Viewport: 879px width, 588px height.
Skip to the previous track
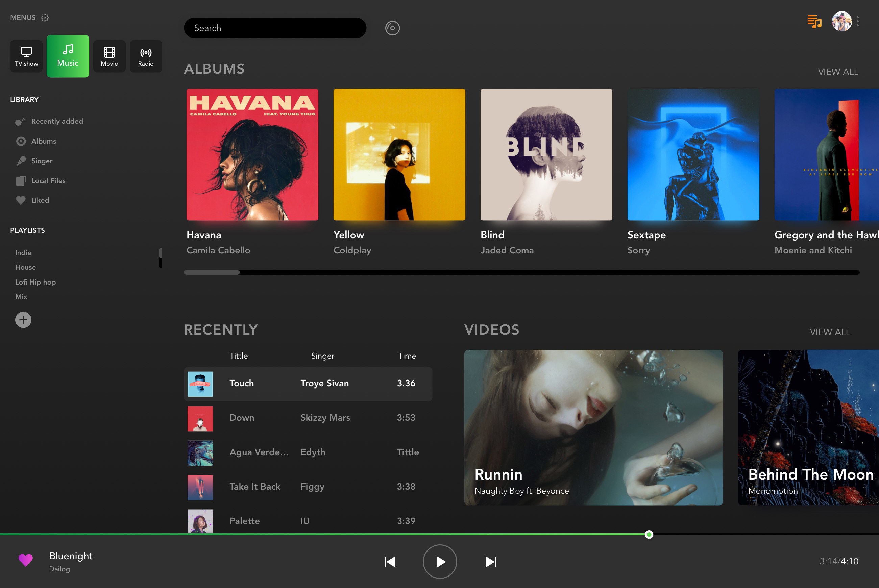pyautogui.click(x=390, y=562)
